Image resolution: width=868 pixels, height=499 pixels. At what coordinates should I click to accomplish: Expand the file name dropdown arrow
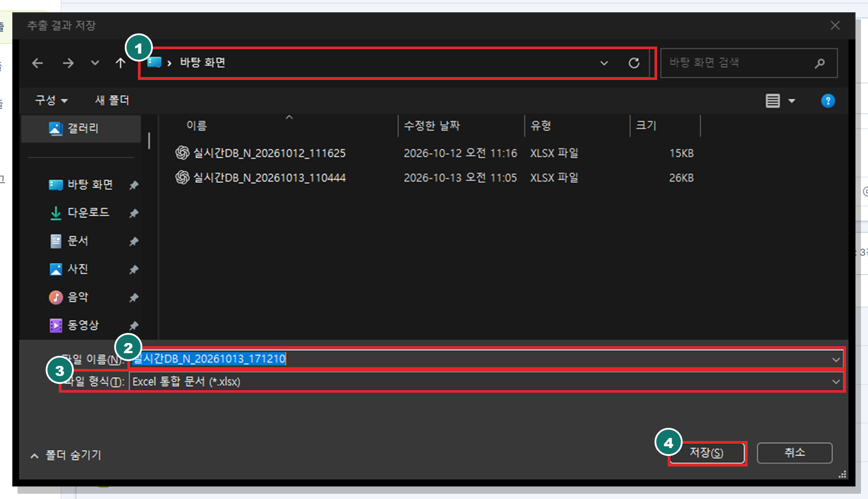pyautogui.click(x=835, y=360)
